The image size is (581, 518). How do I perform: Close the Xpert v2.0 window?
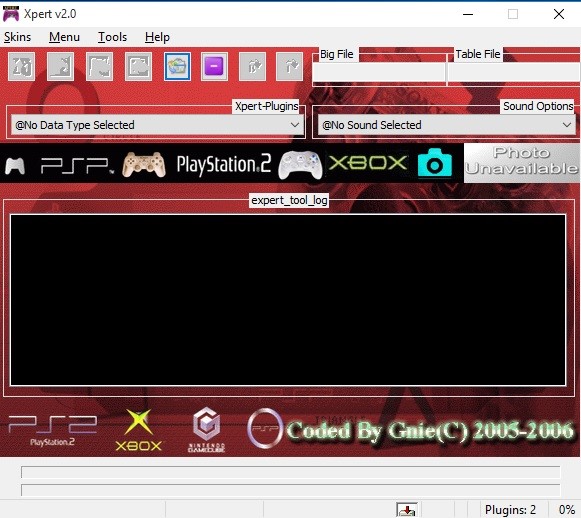pos(559,14)
